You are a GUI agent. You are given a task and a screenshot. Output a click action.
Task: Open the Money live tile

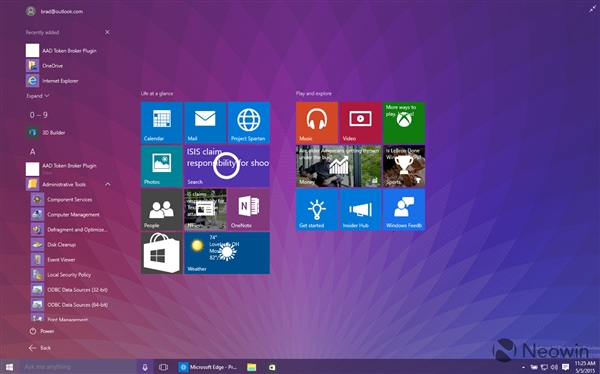click(x=339, y=166)
